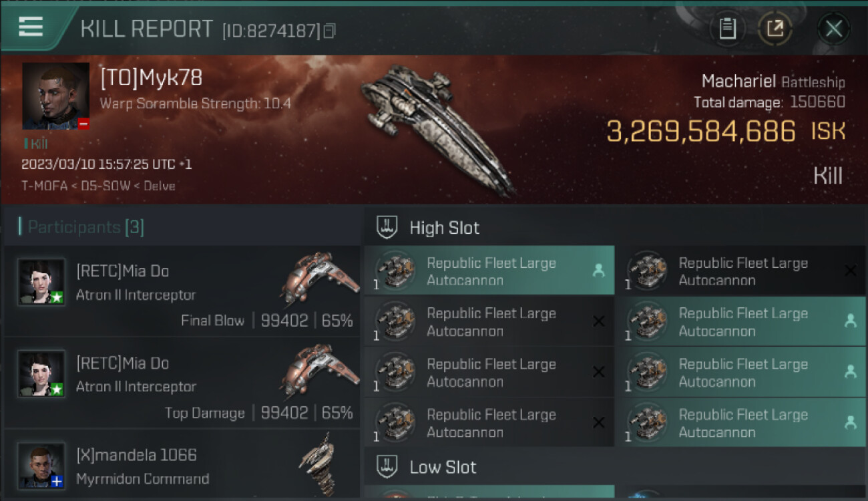Screen dimensions: 868x501
Task: Copy the kill report ID
Action: pyautogui.click(x=329, y=31)
